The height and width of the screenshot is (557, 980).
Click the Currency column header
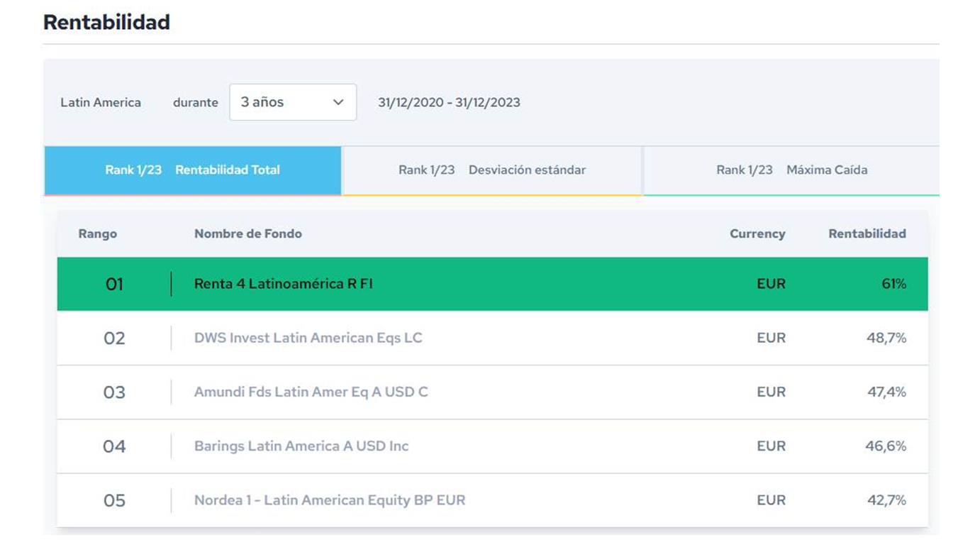coord(757,233)
